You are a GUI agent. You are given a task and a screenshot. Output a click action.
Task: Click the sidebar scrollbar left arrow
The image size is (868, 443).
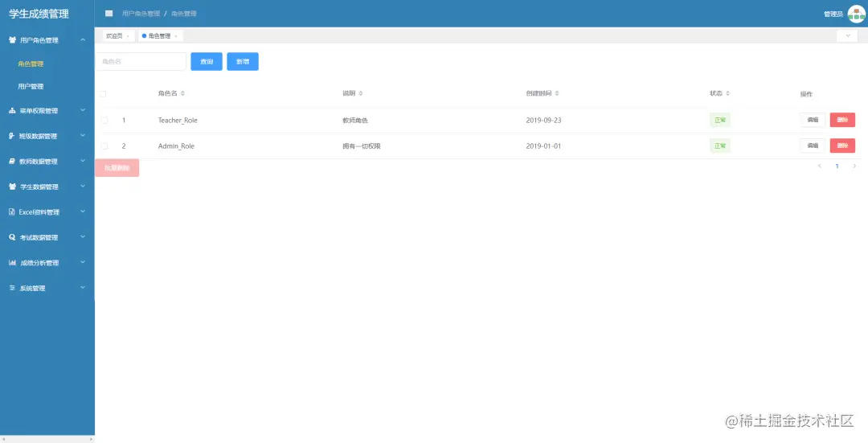pos(2,439)
